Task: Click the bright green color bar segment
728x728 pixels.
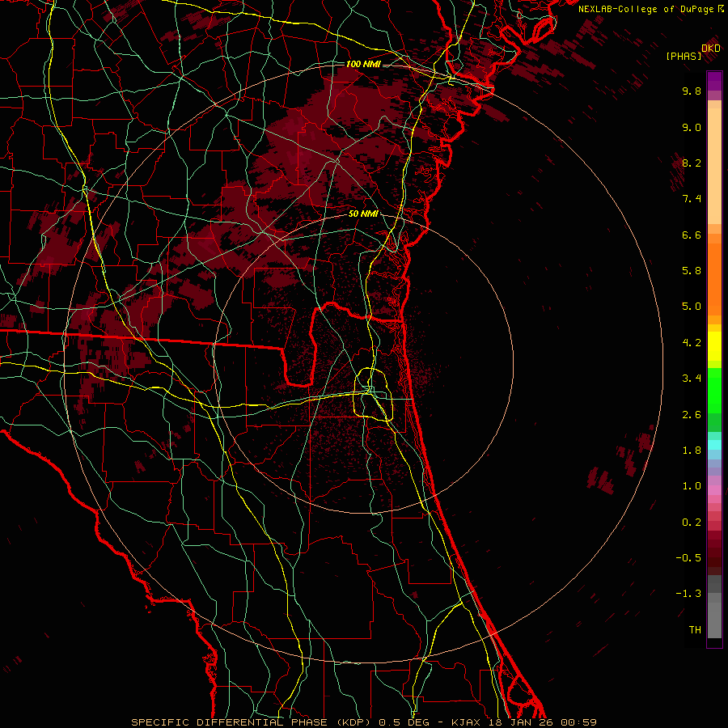Action: [714, 390]
